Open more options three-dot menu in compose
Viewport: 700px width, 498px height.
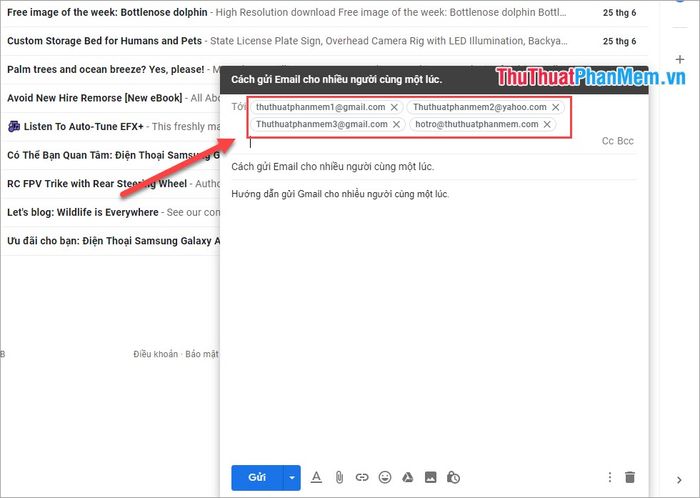pos(610,477)
